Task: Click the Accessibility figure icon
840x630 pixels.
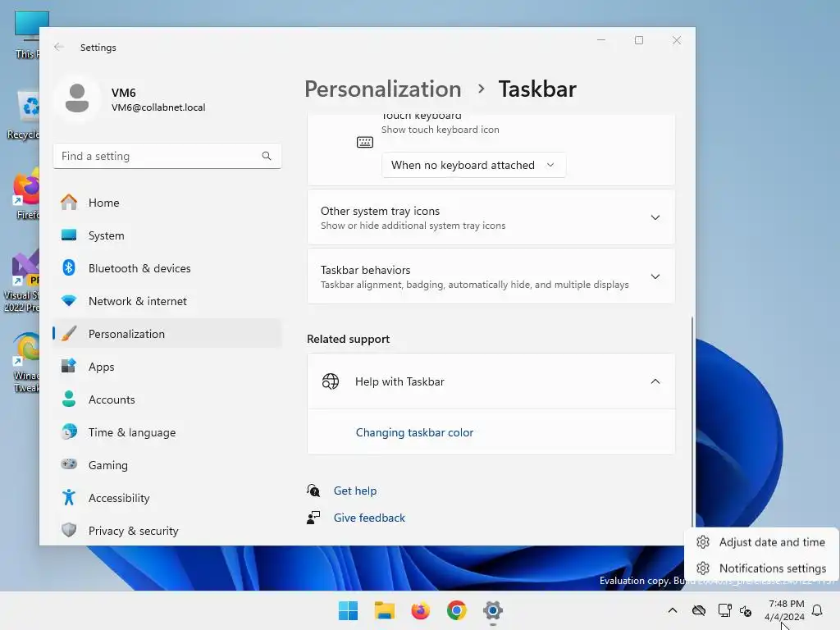Action: click(69, 498)
